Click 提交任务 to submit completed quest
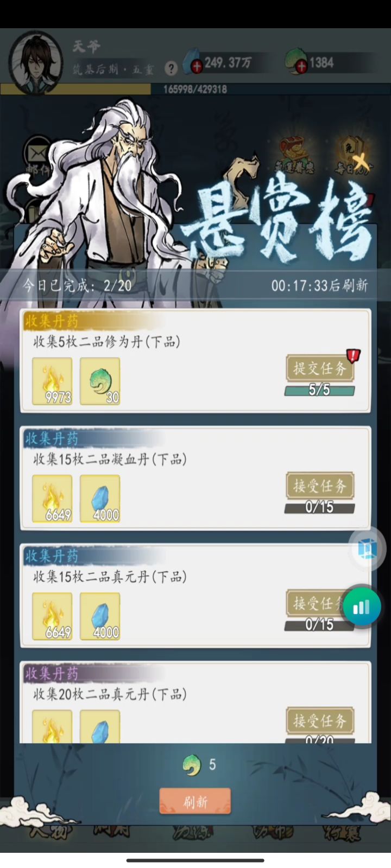This screenshot has height=868, width=391. pyautogui.click(x=319, y=368)
